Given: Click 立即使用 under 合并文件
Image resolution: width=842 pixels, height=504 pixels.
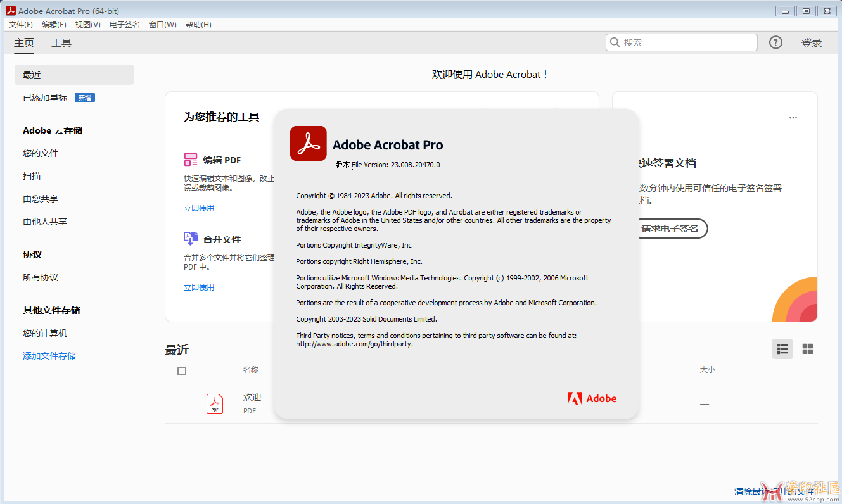Looking at the screenshot, I should pyautogui.click(x=199, y=287).
